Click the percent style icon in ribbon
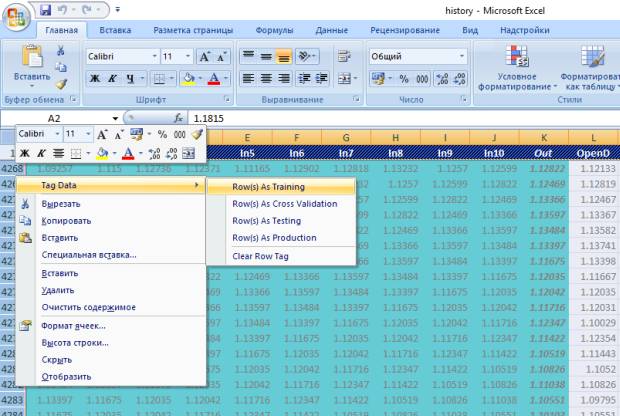Viewport: 620px width, 416px height. pos(405,78)
